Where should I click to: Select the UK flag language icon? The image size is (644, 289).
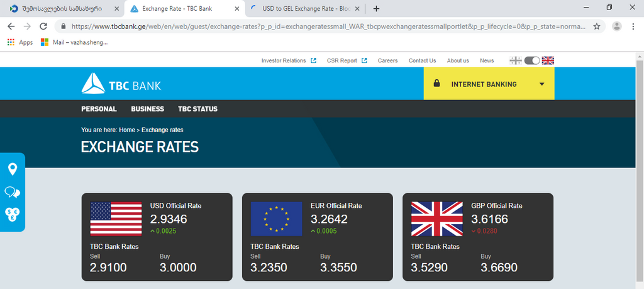tap(548, 60)
